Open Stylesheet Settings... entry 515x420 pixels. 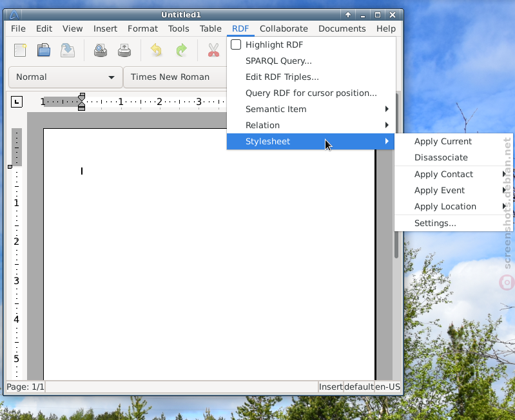pyautogui.click(x=453, y=223)
